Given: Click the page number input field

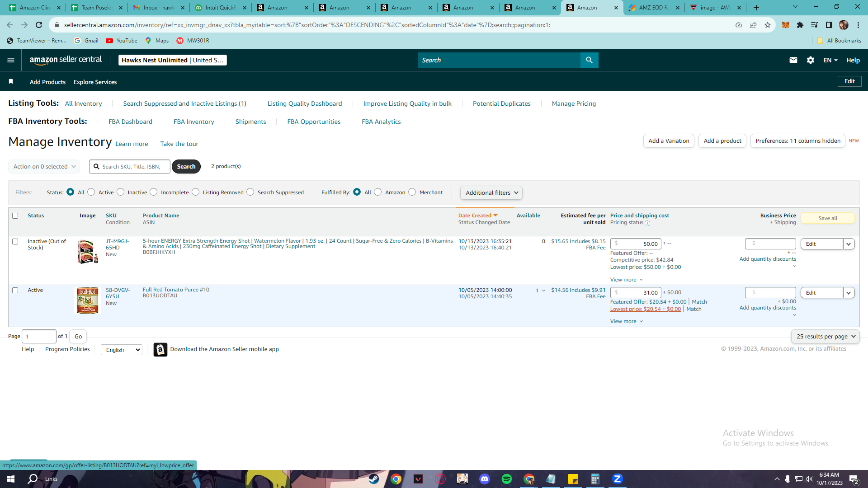Looking at the screenshot, I should point(39,336).
